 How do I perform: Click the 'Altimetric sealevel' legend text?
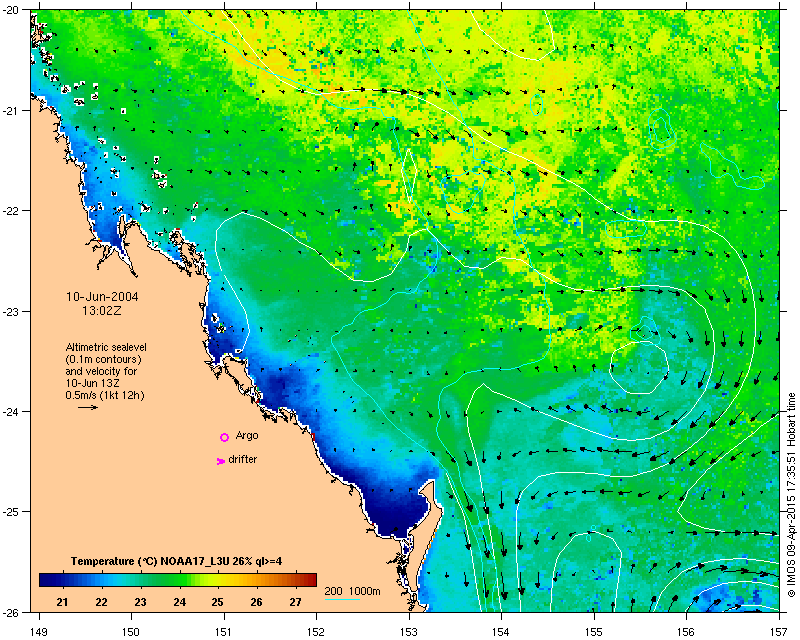coord(106,347)
